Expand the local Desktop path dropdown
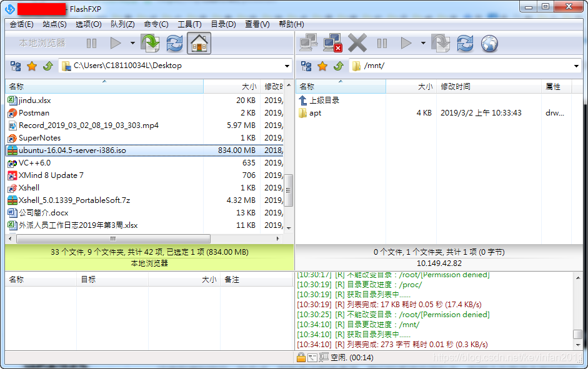 tap(287, 66)
